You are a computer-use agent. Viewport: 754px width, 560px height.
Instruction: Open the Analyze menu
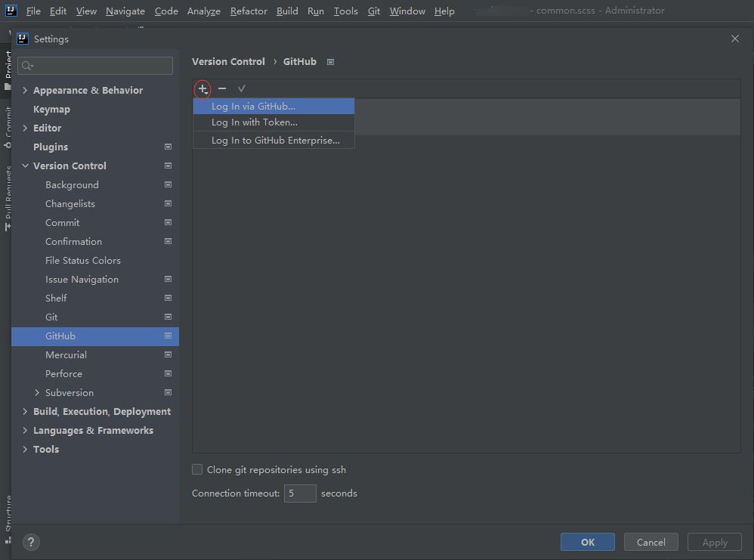[204, 11]
